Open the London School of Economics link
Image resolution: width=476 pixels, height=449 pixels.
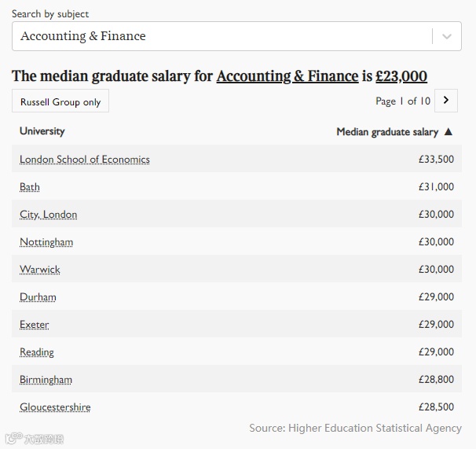pos(85,160)
